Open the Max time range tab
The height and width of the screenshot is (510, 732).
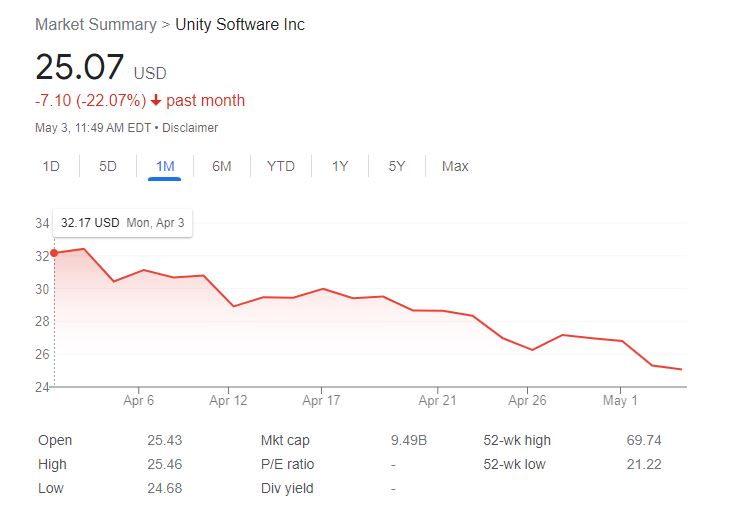pyautogui.click(x=455, y=166)
